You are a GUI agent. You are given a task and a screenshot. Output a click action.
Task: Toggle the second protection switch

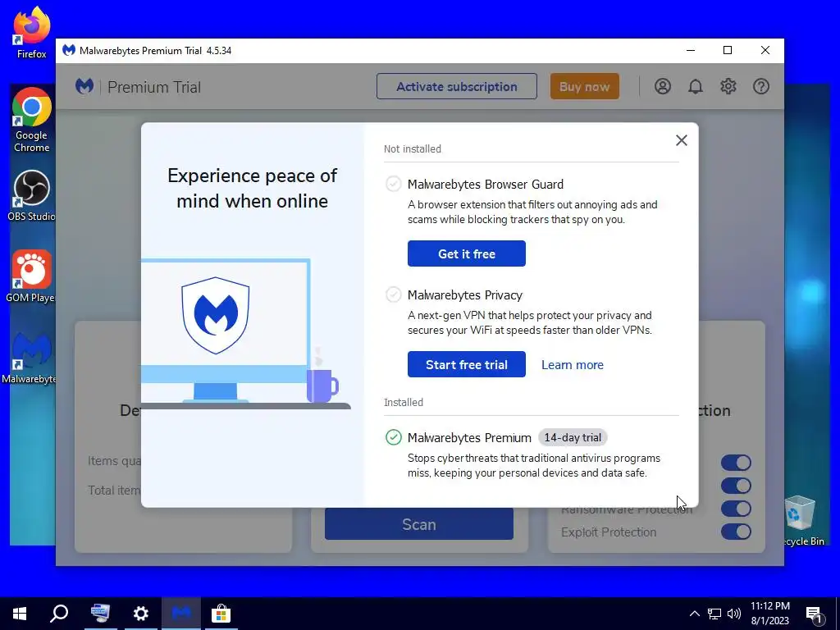[736, 486]
